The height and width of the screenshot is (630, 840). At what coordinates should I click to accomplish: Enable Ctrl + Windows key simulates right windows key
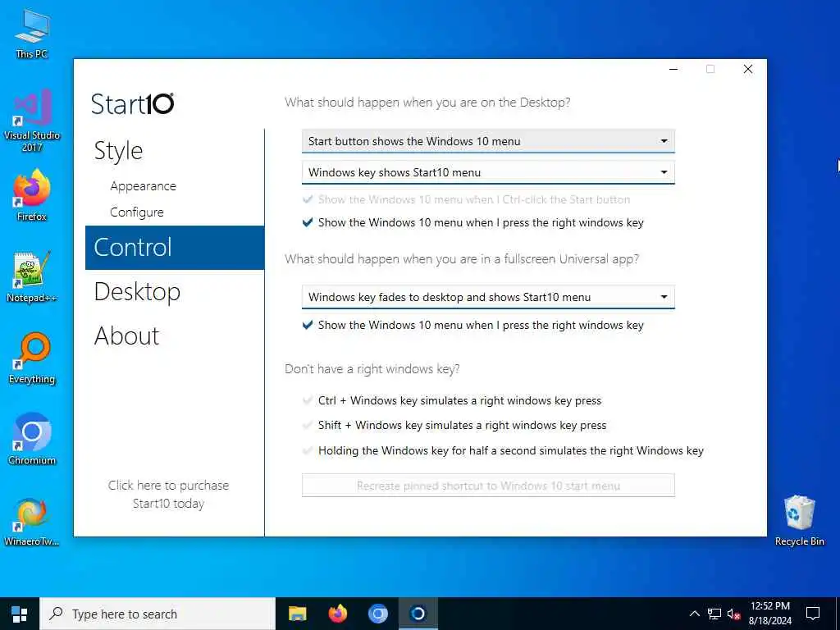tap(308, 400)
